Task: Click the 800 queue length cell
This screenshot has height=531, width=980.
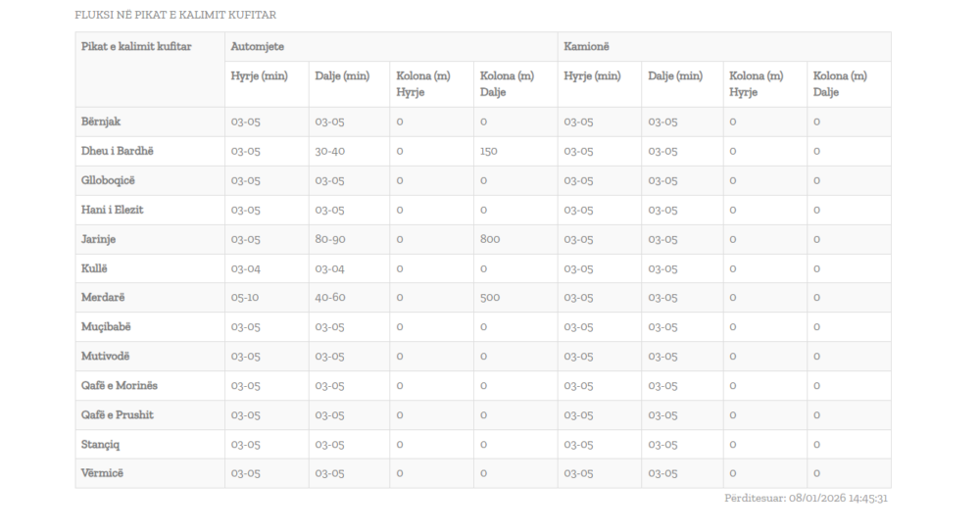Action: [x=490, y=239]
